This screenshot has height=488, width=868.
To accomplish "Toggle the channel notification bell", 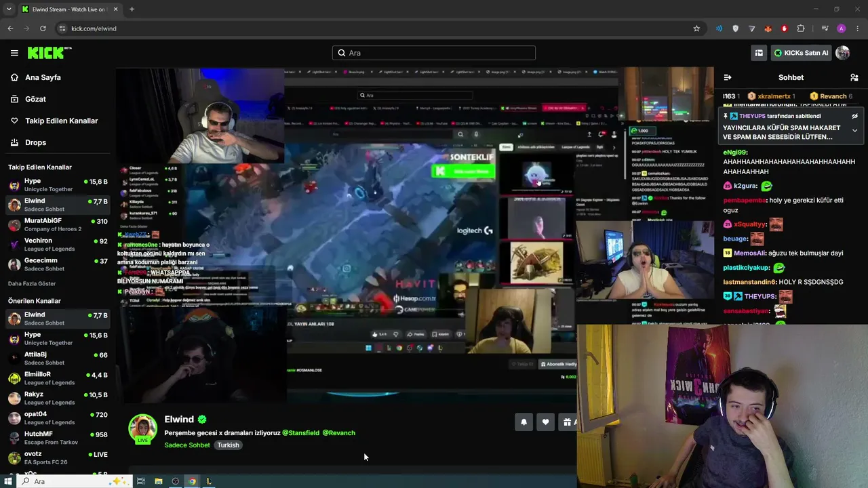I will [x=524, y=422].
